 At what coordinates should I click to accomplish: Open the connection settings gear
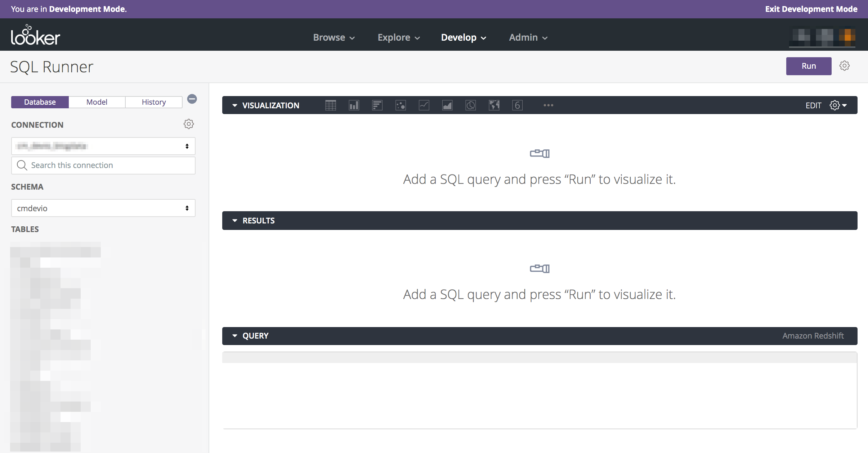click(x=188, y=124)
